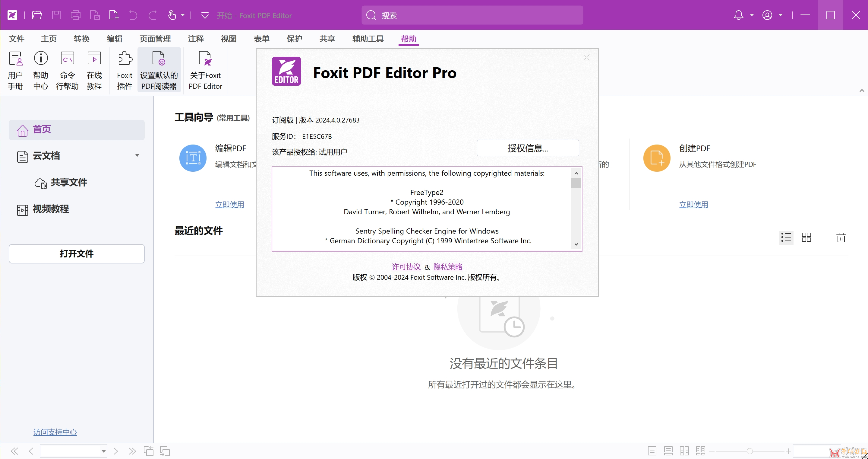Select the Hand tool in quick access toolbar
Image resolution: width=868 pixels, height=459 pixels.
172,15
